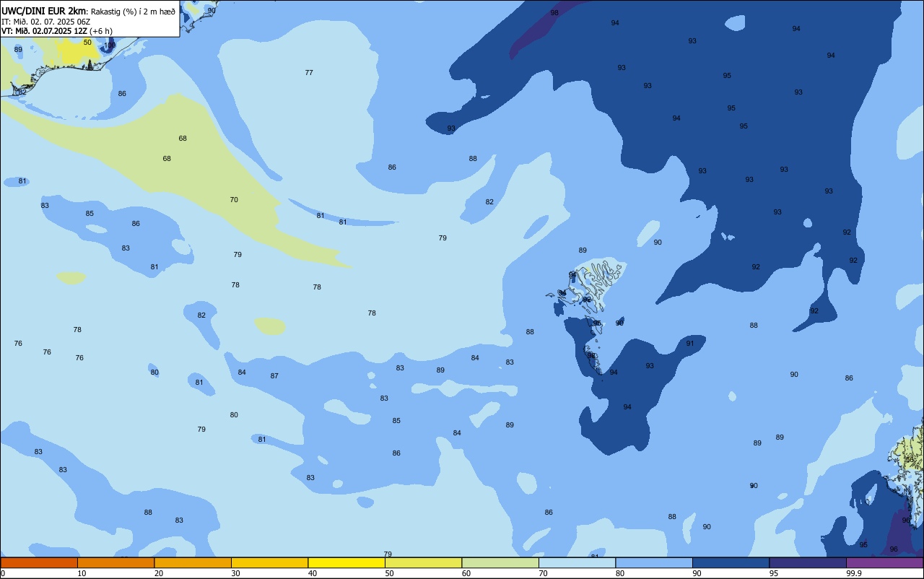This screenshot has width=924, height=579.
Task: Click the '91' value in the dark blue patch
Action: point(690,344)
